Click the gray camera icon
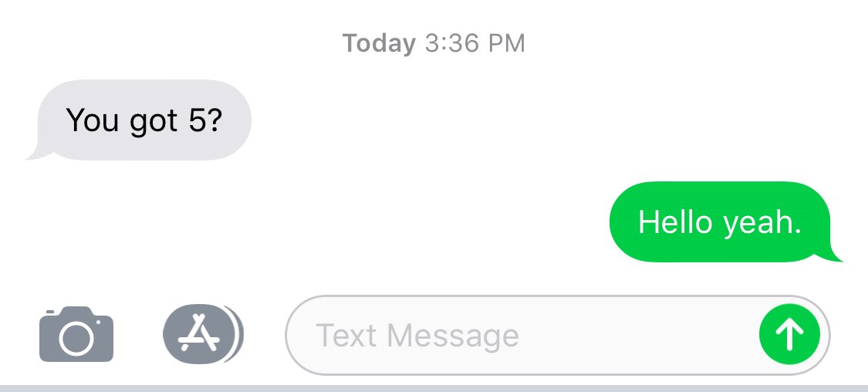The height and width of the screenshot is (392, 868). tap(76, 334)
